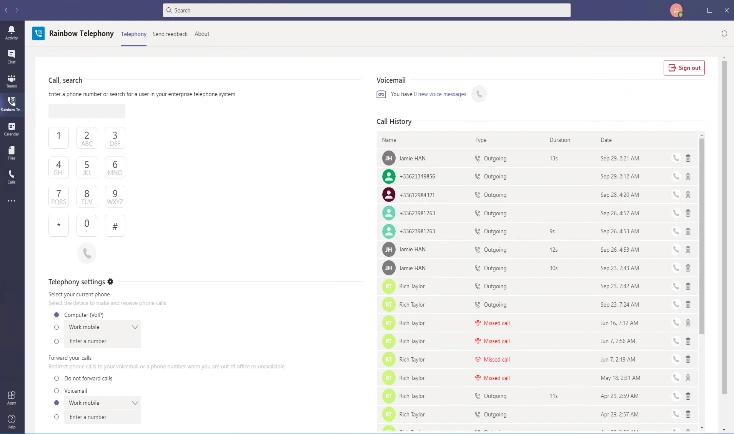734x434 pixels.
Task: Switch to the Telephony tab
Action: tap(134, 34)
